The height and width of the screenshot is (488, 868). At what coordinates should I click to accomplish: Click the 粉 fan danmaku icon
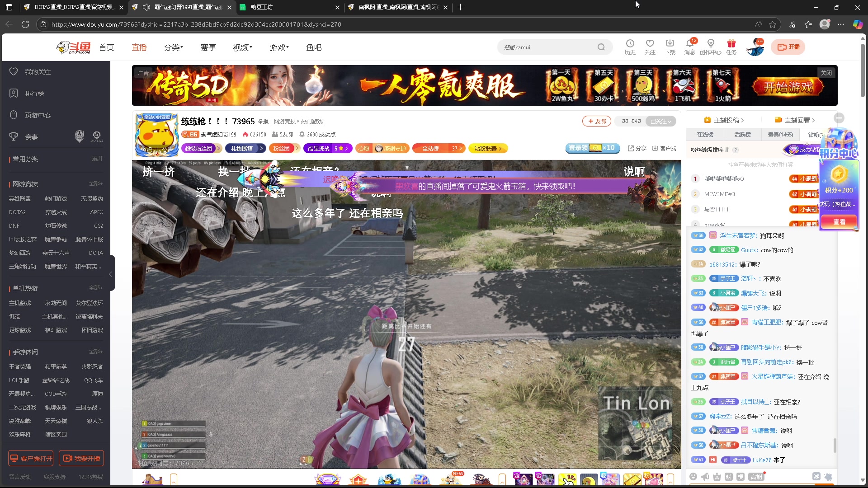point(728,477)
